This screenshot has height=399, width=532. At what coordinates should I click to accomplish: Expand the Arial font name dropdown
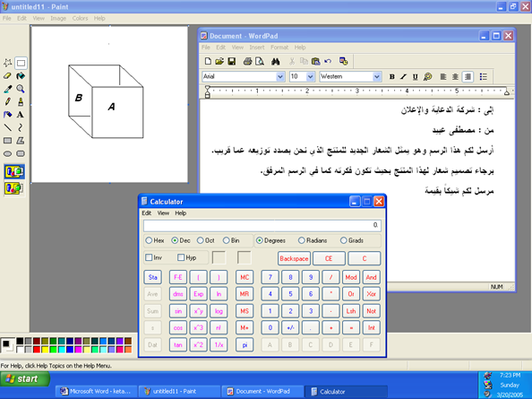click(x=280, y=77)
